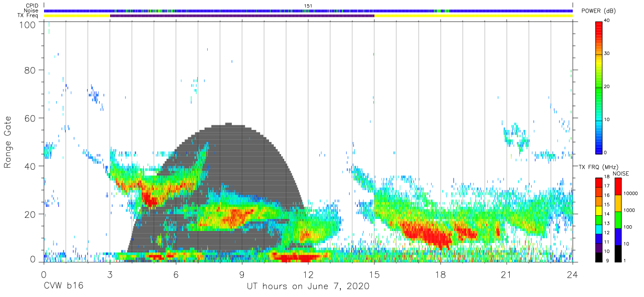Click the yellow TX Freq segment after 15 UT
The width and height of the screenshot is (644, 297).
474,16
